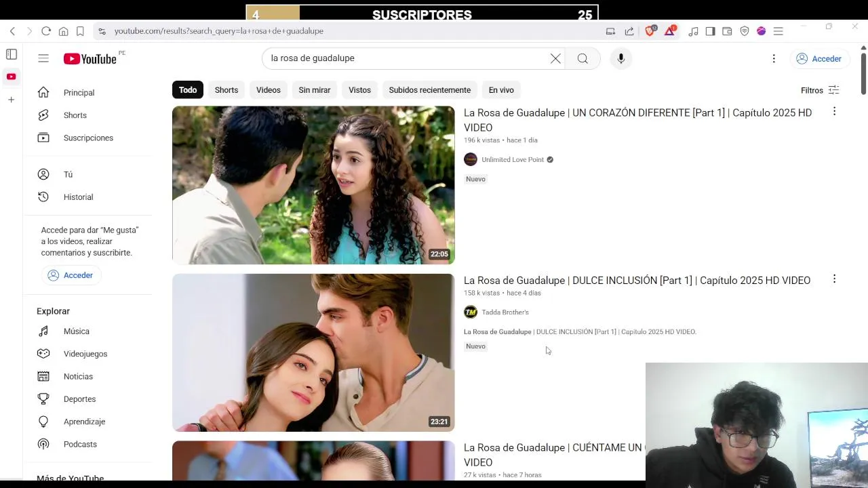This screenshot has height=488, width=868.
Task: Open Brave Rewards triangle icon
Action: click(670, 30)
